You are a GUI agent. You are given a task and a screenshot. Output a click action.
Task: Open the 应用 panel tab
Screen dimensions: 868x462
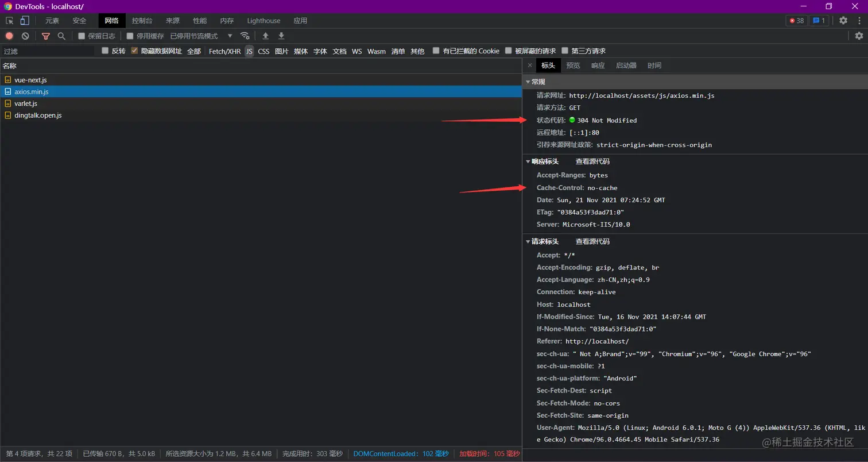[x=300, y=21]
